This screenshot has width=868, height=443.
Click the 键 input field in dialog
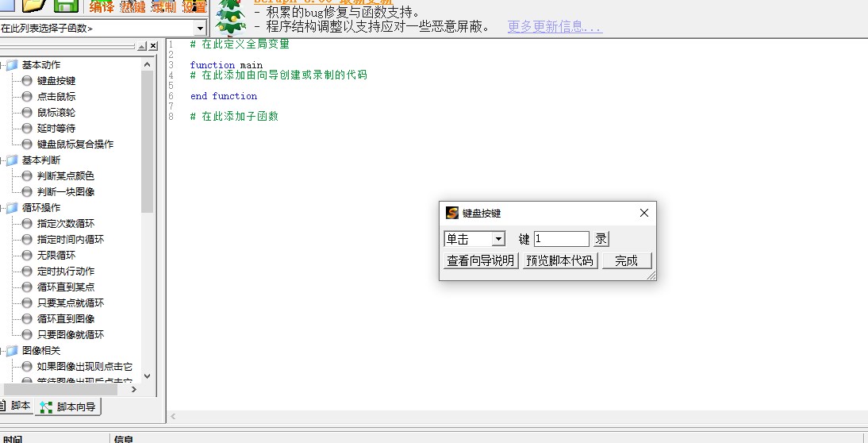click(x=561, y=239)
